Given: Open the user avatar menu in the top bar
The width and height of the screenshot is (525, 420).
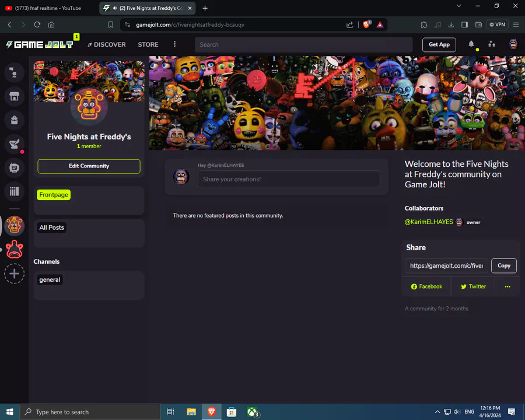Looking at the screenshot, I should [x=513, y=44].
